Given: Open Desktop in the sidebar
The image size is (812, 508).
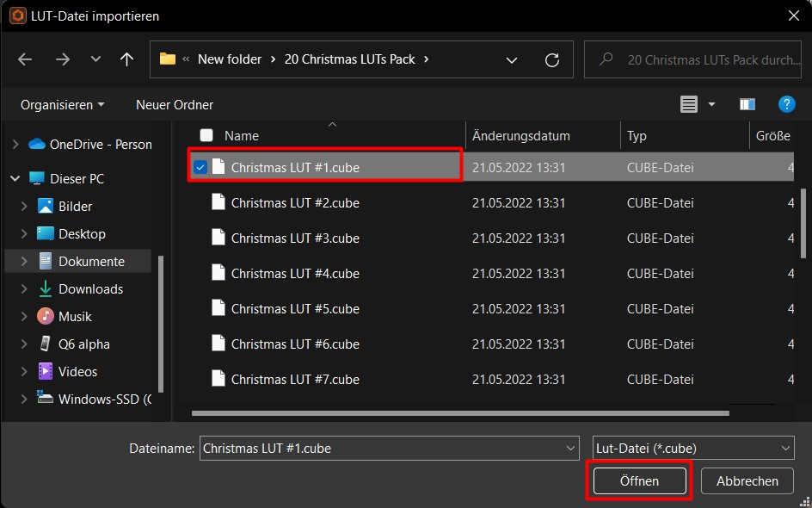Looking at the screenshot, I should pos(71,234).
